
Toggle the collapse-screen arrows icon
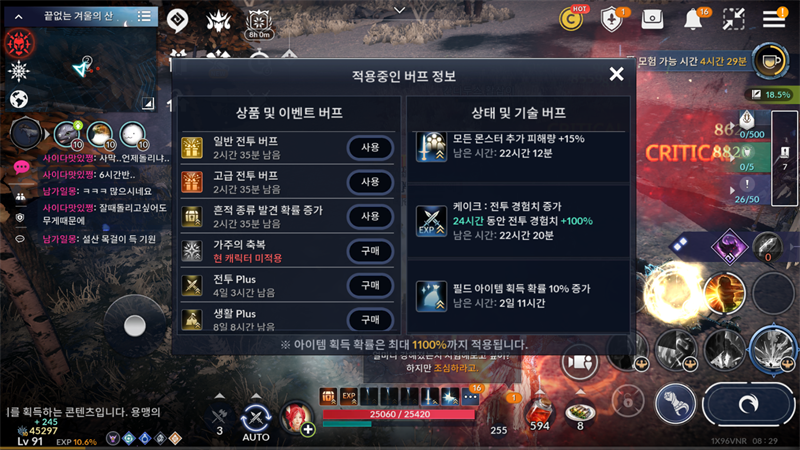click(734, 19)
